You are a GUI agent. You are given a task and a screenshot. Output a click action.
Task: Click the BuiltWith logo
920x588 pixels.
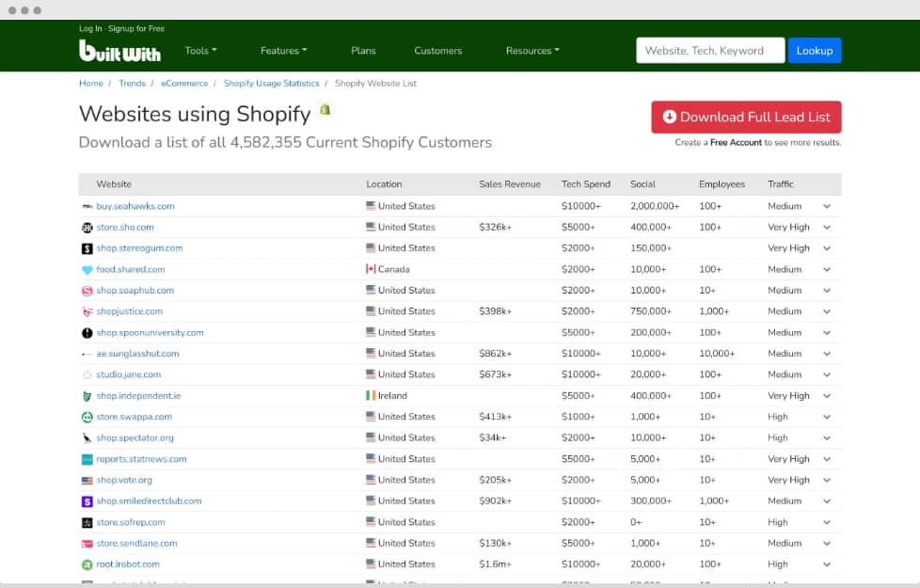click(119, 51)
